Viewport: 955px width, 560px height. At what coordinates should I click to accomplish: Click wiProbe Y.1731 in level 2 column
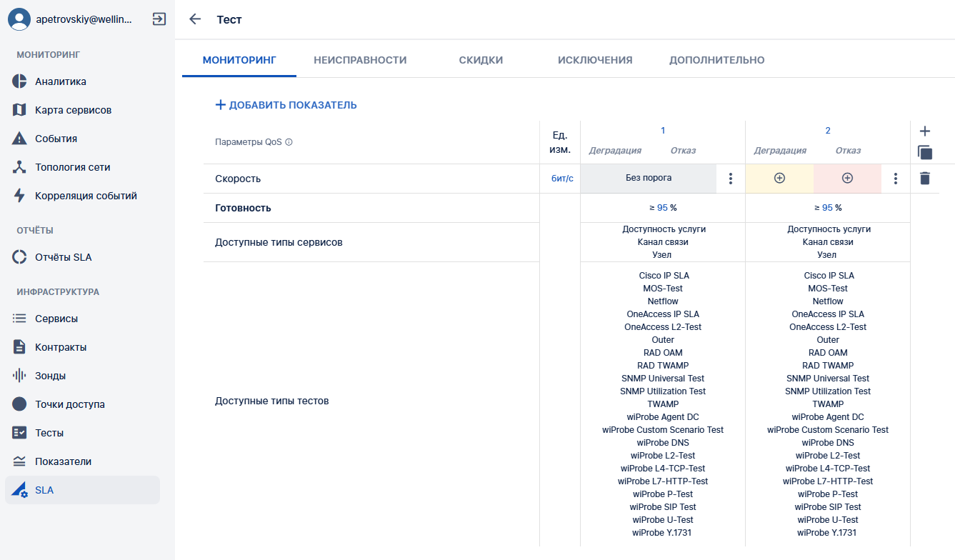point(827,533)
